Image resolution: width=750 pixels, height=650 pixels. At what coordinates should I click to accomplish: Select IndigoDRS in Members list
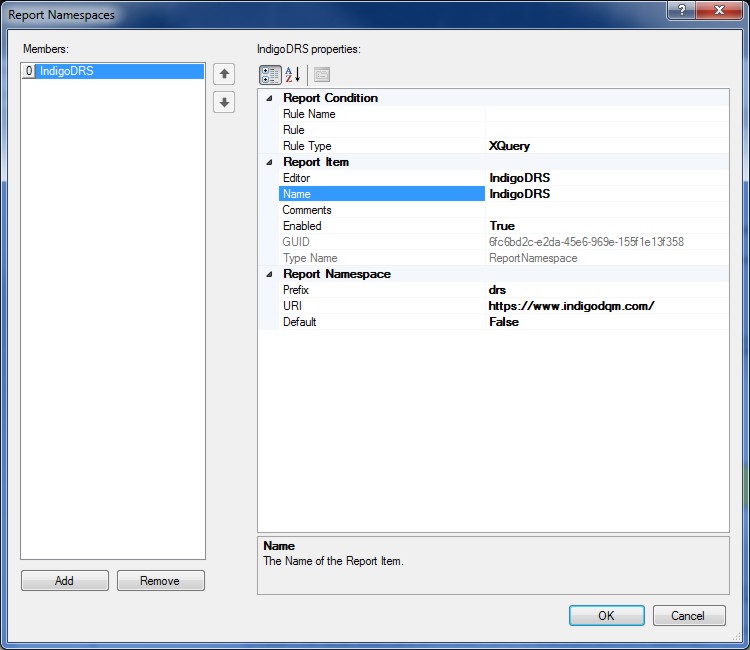(x=67, y=72)
